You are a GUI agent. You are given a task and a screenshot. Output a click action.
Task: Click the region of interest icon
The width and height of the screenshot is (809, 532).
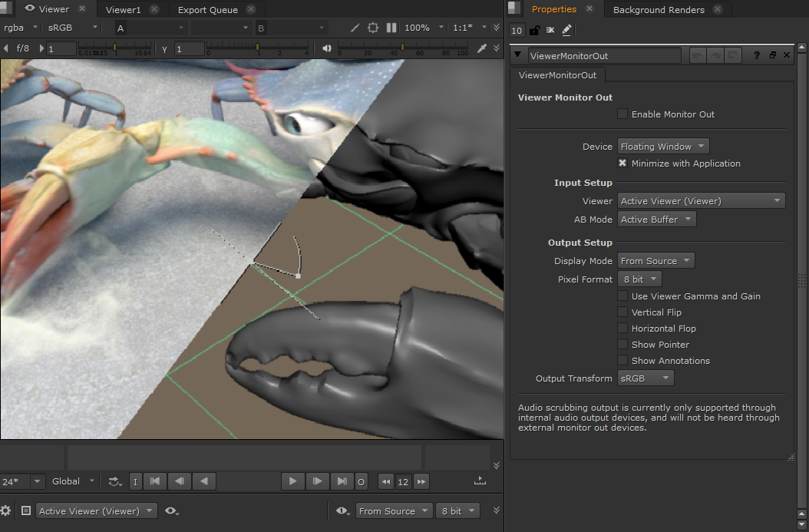click(x=373, y=28)
